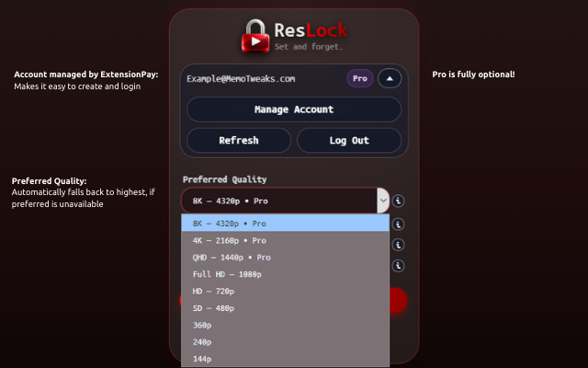Click Example@MemoTweaks.com email text
The width and height of the screenshot is (588, 368).
(x=241, y=79)
